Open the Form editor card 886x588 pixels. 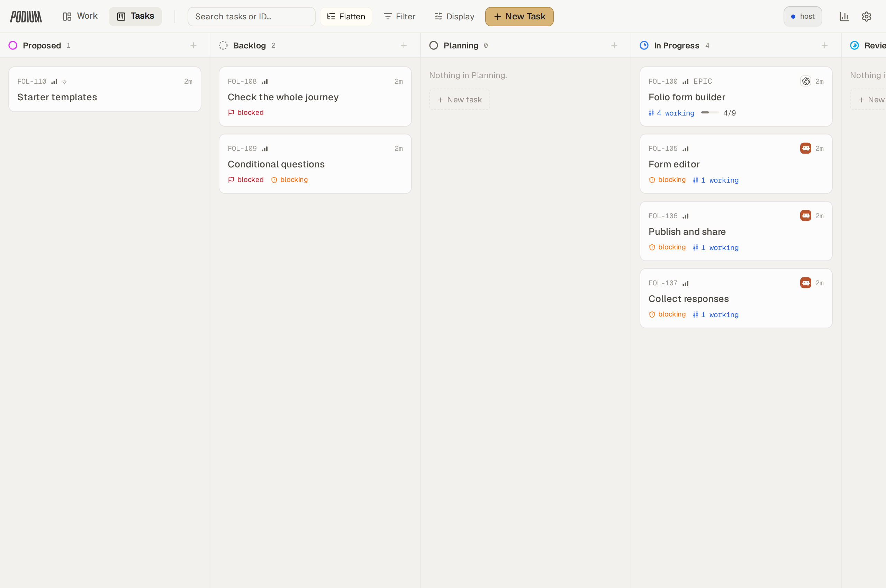pos(736,164)
